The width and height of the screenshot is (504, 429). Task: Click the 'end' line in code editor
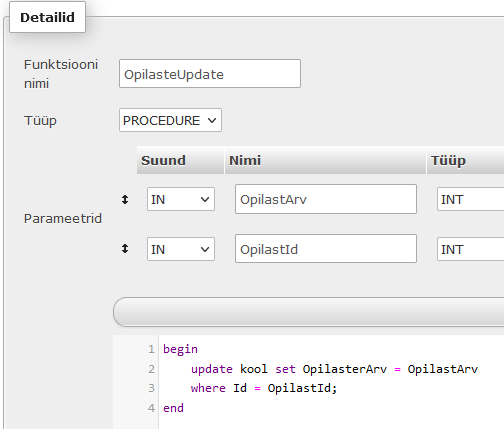click(x=173, y=408)
